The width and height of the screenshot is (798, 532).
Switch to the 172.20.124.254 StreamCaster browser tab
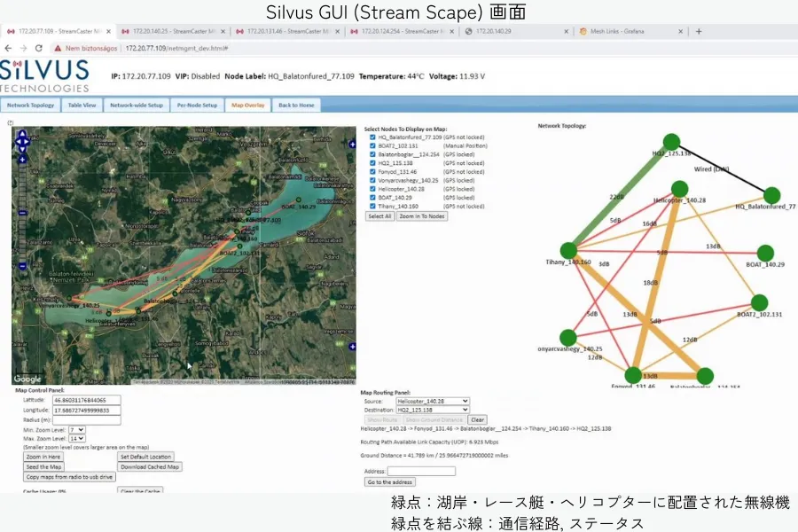pos(402,31)
